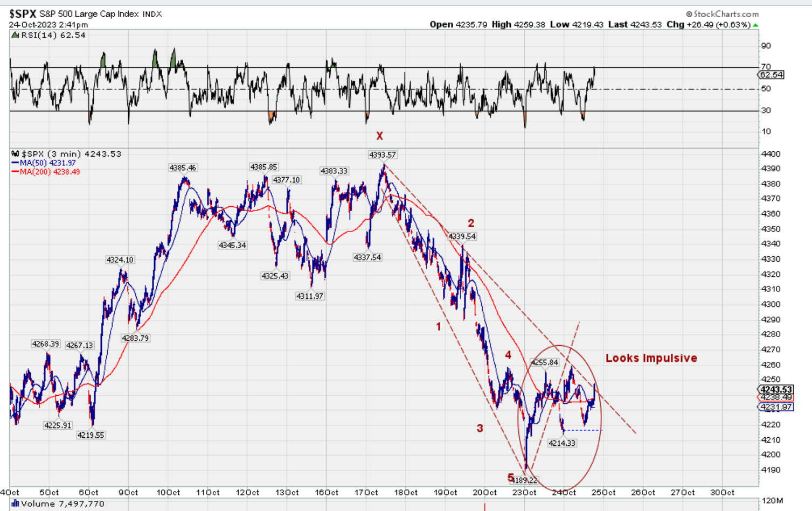Click the 4219.55 price label
Screen dimensions: 812x511
point(91,435)
